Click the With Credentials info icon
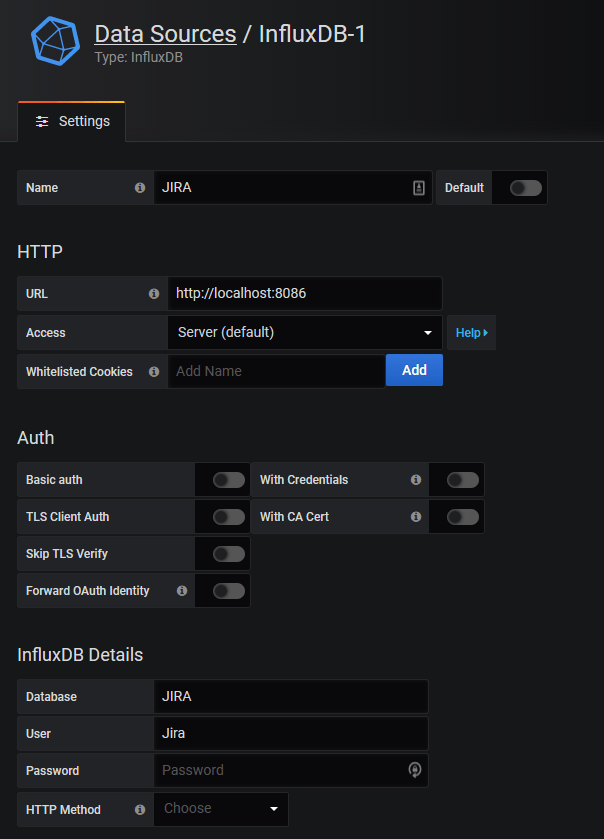Image resolution: width=604 pixels, height=839 pixels. click(416, 480)
